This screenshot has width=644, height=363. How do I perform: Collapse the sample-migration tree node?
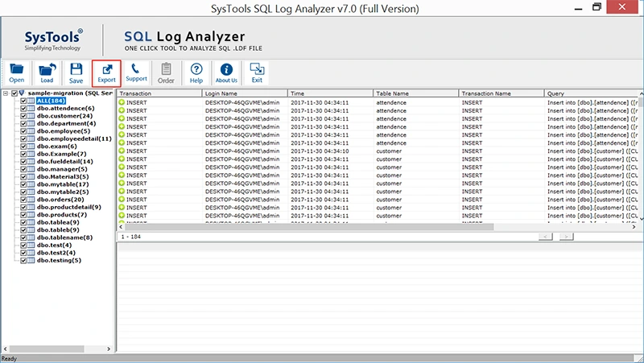6,93
